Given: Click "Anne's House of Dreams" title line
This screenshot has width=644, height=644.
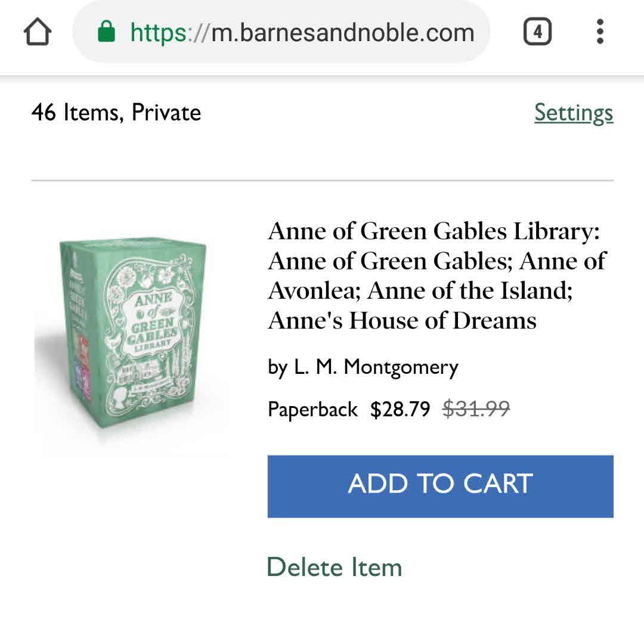Looking at the screenshot, I should pos(402,321).
